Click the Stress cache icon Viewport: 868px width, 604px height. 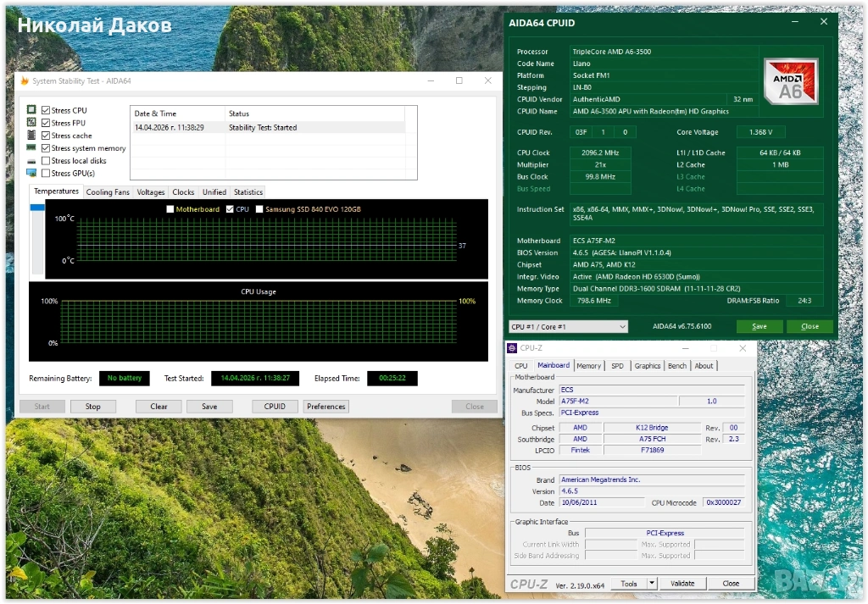31,136
